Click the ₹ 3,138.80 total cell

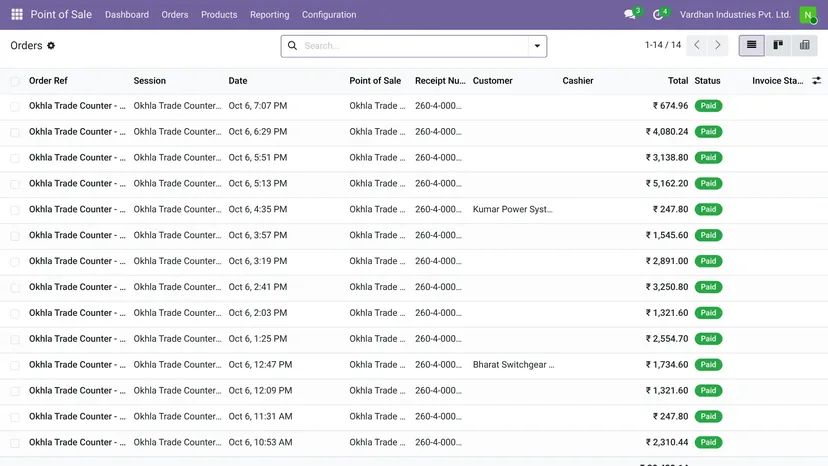click(x=666, y=157)
